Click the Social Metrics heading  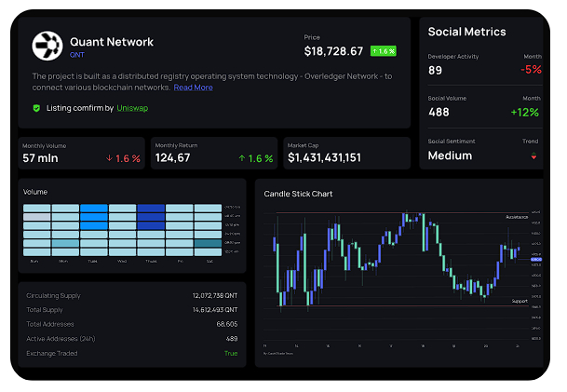[x=466, y=32]
